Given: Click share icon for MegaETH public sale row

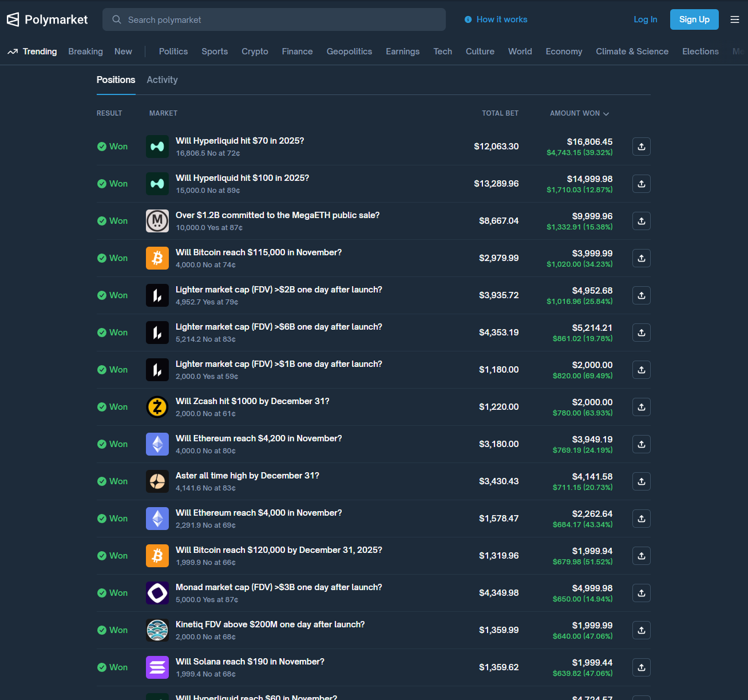Looking at the screenshot, I should pyautogui.click(x=641, y=221).
